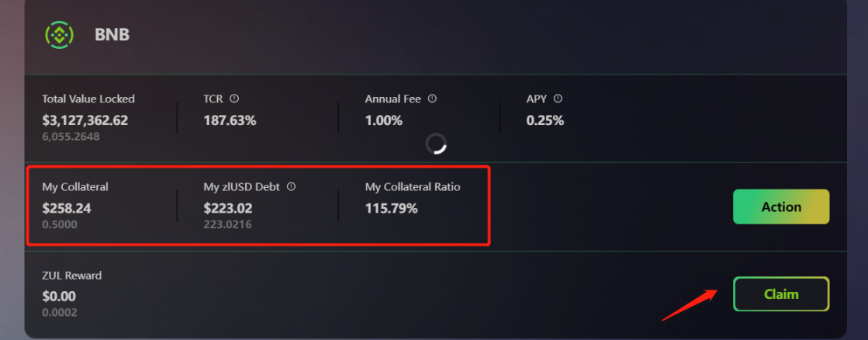
Task: Click the zlUSD debt amount $223.02
Action: click(x=228, y=208)
